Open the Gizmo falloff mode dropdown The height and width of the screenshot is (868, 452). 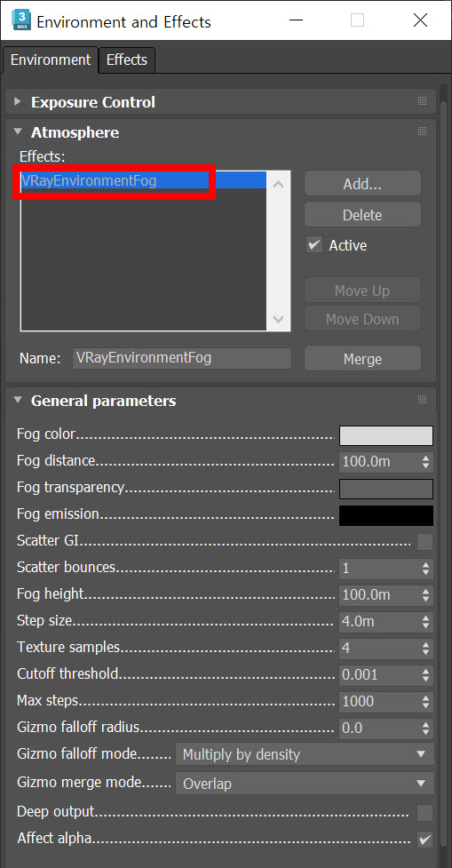pyautogui.click(x=305, y=754)
